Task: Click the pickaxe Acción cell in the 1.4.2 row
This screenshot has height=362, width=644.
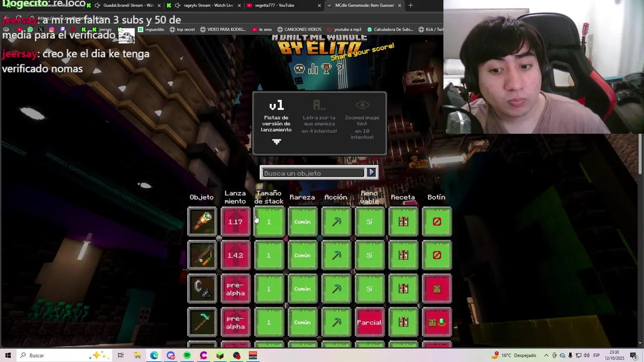Action: click(336, 255)
